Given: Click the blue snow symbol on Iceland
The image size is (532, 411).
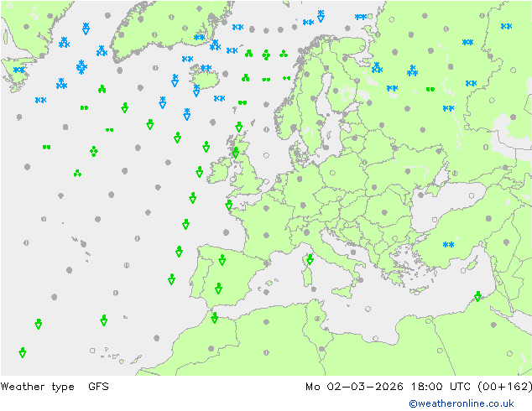Looking at the screenshot, I should tap(206, 68).
